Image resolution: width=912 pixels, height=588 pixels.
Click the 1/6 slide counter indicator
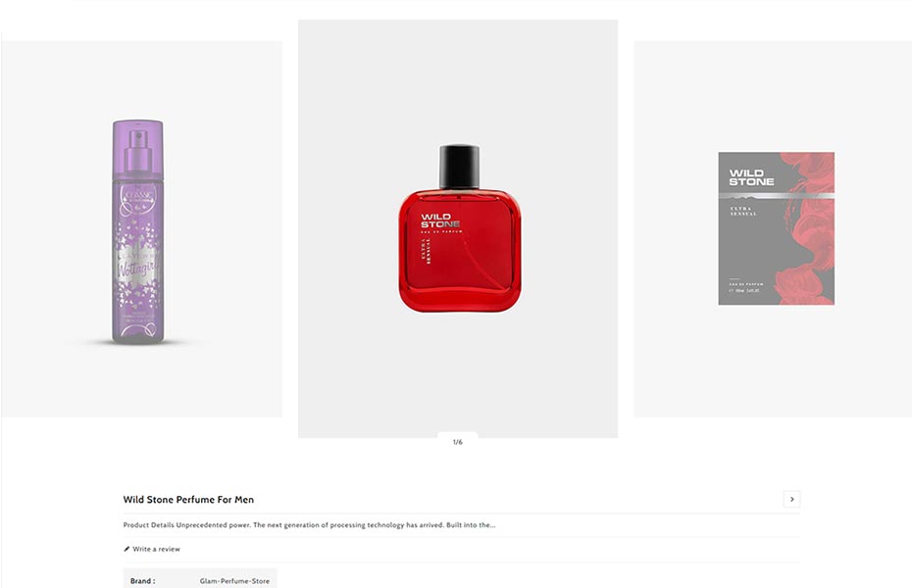(x=458, y=442)
